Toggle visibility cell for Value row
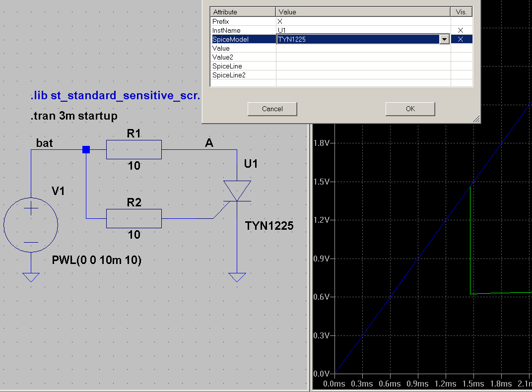 [x=461, y=48]
